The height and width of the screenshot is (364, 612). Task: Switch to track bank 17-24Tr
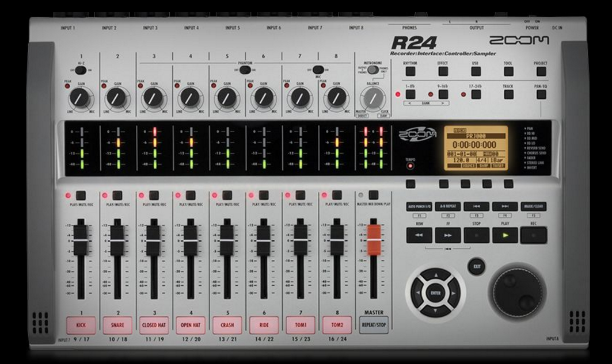click(x=476, y=94)
